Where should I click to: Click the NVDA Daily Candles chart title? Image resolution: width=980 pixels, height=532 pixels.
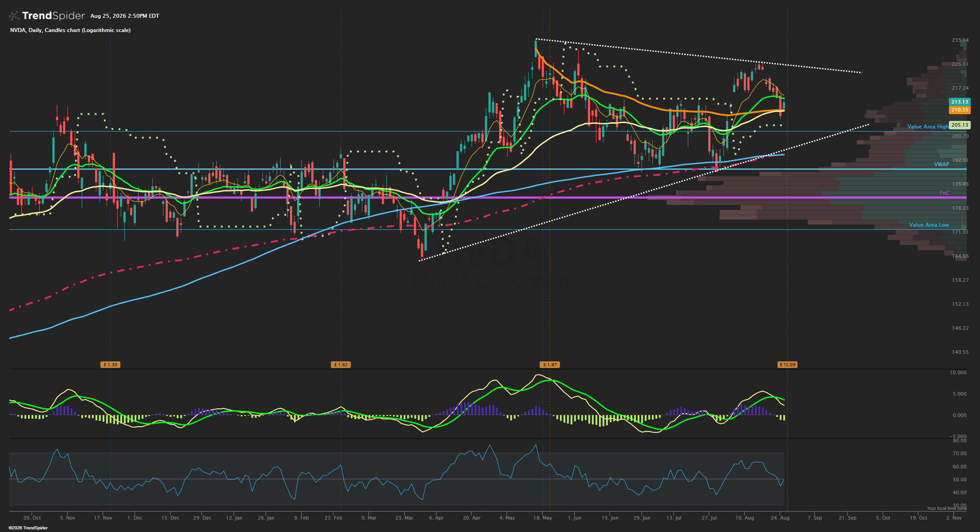[x=70, y=30]
